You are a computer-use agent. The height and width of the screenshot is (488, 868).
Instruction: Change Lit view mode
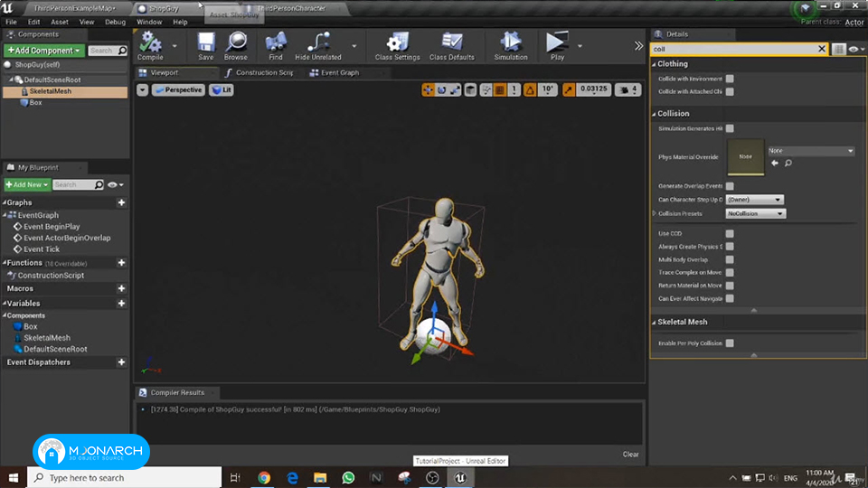(222, 89)
